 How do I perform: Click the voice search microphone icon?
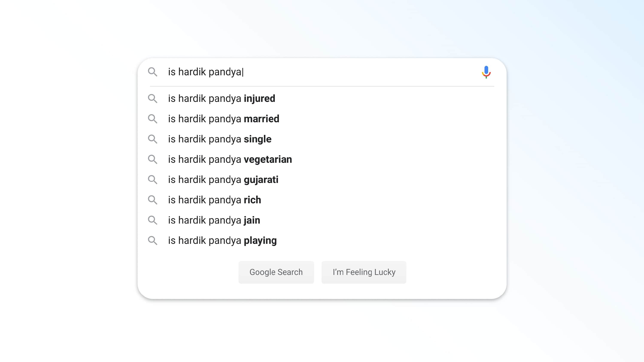point(486,72)
